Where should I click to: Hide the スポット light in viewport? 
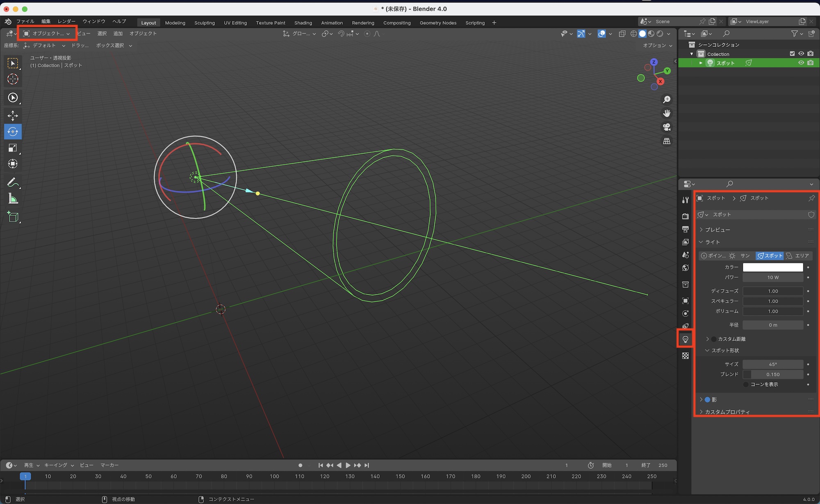pyautogui.click(x=801, y=63)
